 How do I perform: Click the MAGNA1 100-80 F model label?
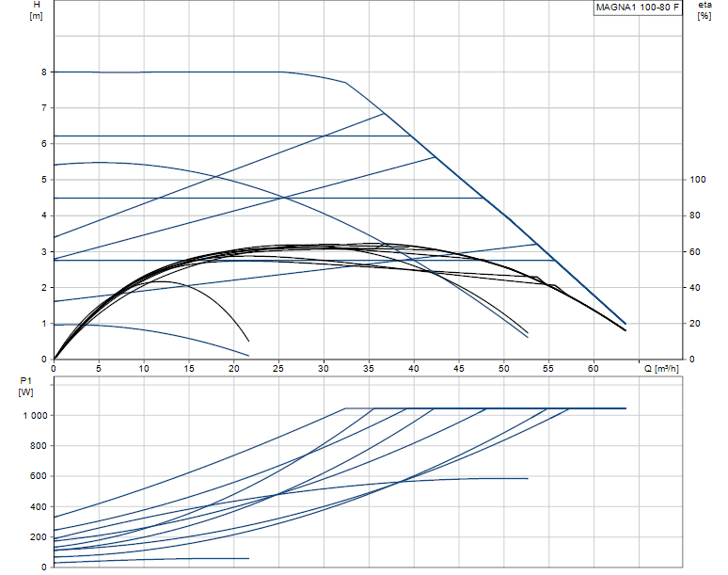pos(638,8)
